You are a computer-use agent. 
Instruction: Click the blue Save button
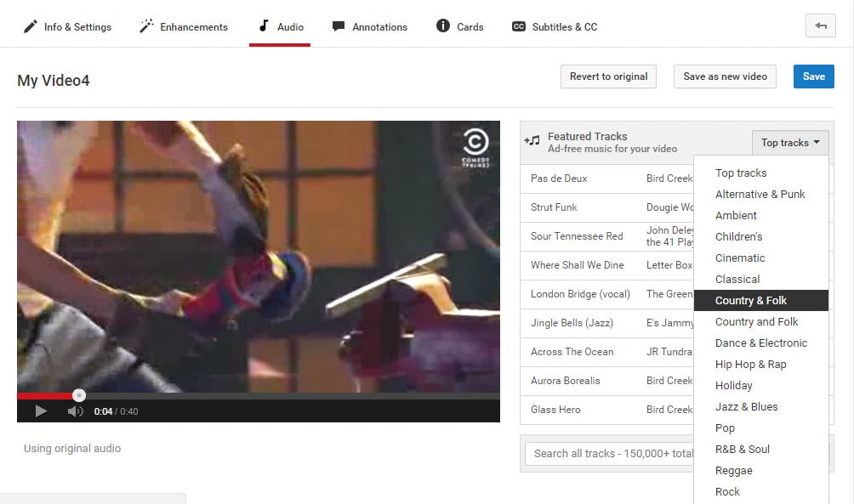tap(813, 76)
